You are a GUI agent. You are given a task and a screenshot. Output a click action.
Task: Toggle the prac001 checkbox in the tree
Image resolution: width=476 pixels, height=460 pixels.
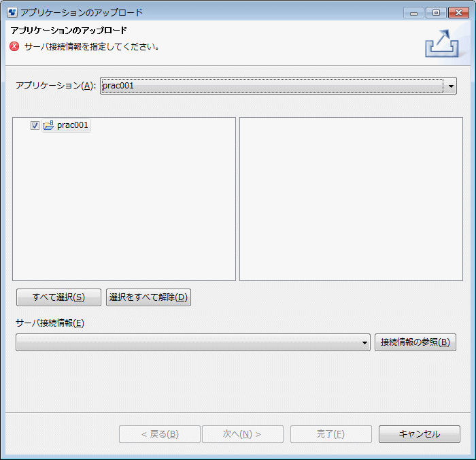(x=35, y=125)
